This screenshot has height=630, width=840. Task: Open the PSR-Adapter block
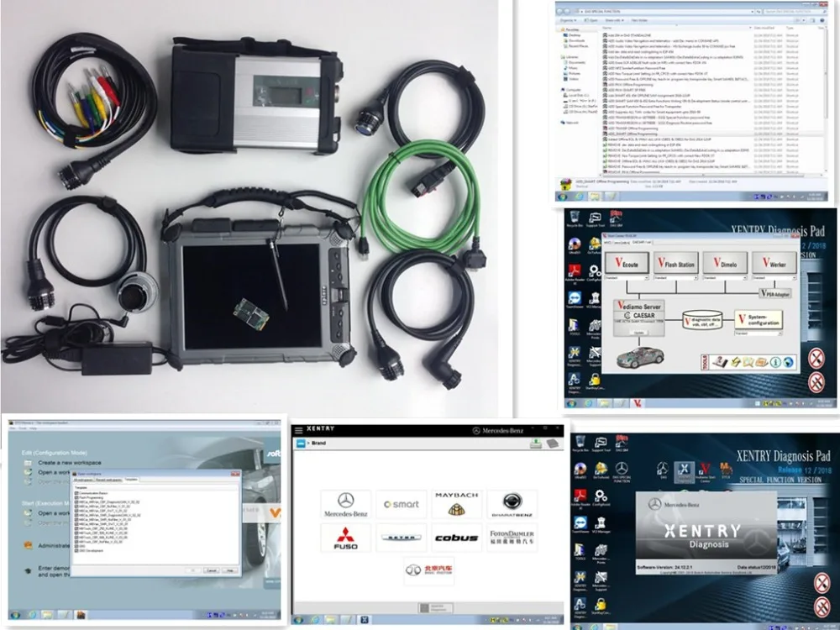(775, 293)
